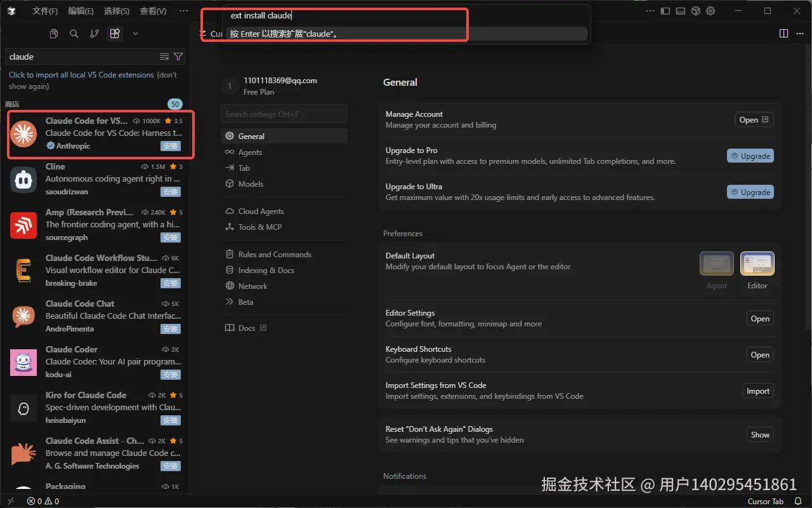Open editor more actions ellipsis

point(799,34)
